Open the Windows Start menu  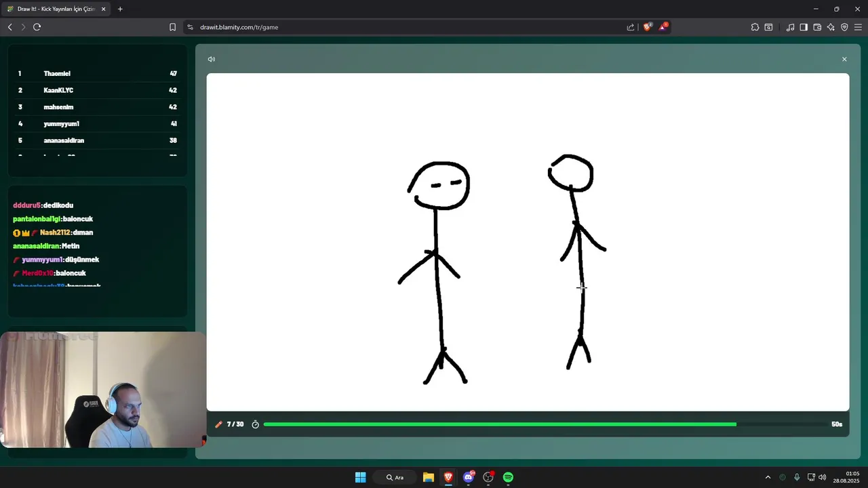tap(360, 477)
